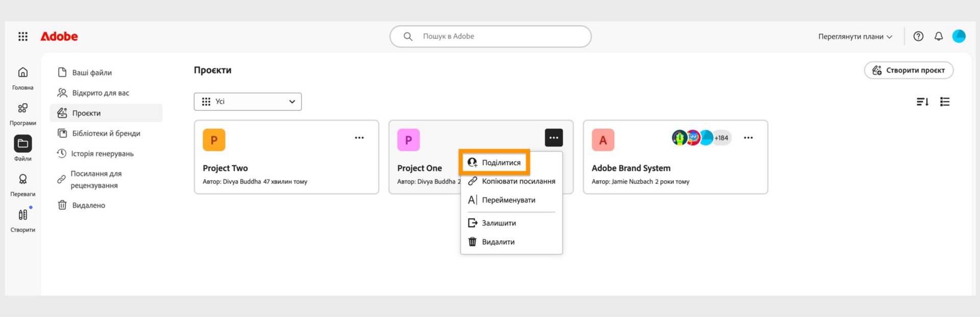980x317 pixels.
Task: Open the Видалено trash section
Action: coord(106,205)
